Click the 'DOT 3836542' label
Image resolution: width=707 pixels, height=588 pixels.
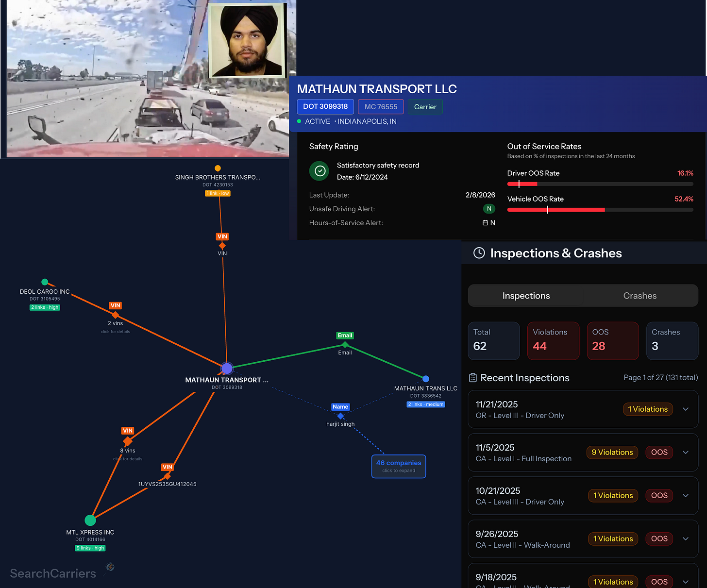(426, 396)
